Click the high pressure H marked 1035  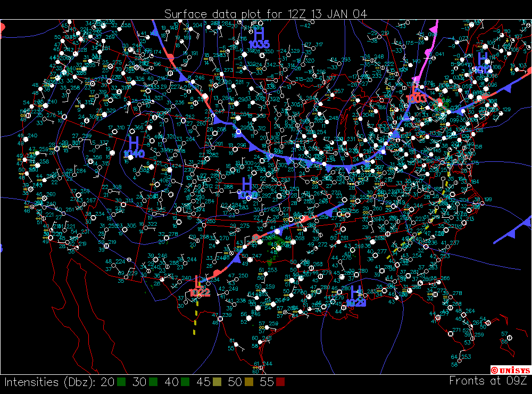[259, 34]
